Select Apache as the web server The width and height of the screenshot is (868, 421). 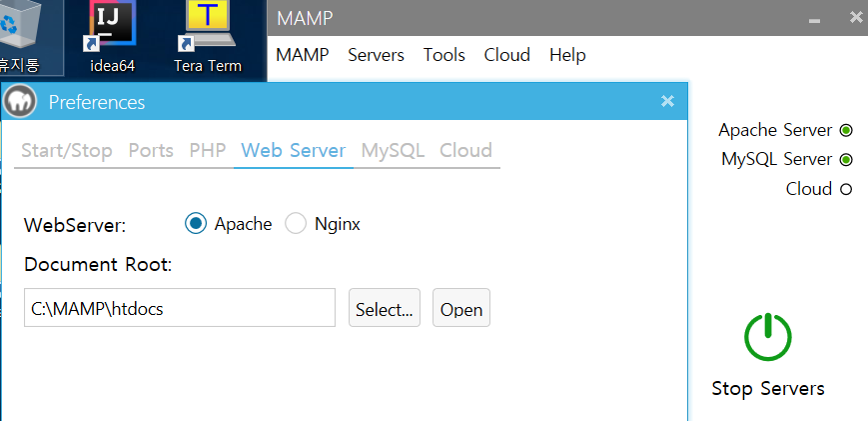(x=196, y=224)
